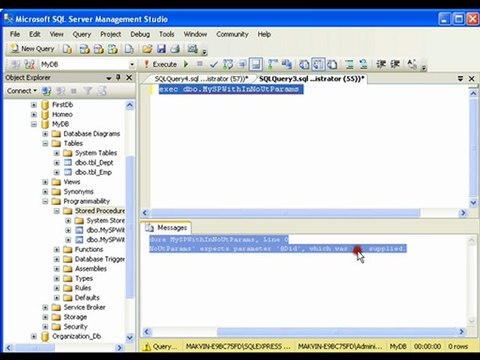Open the Tools menu
This screenshot has width=480, height=360.
[167, 34]
